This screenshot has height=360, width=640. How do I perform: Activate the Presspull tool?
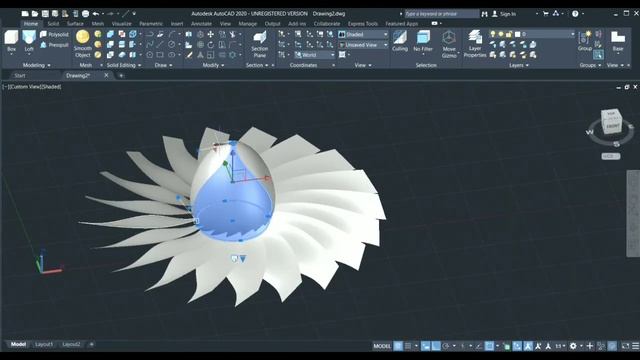[54, 45]
